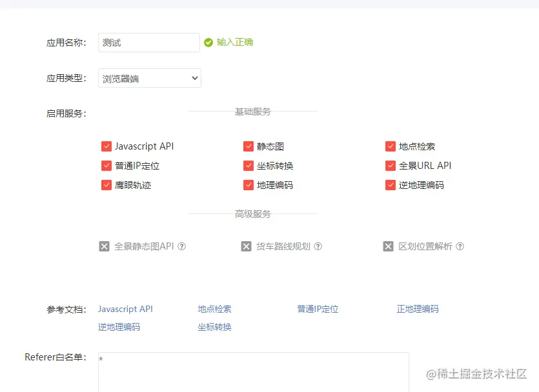This screenshot has width=539, height=392.
Task: Open the 应用类型 dropdown showing 浏览器端
Action: pos(150,78)
